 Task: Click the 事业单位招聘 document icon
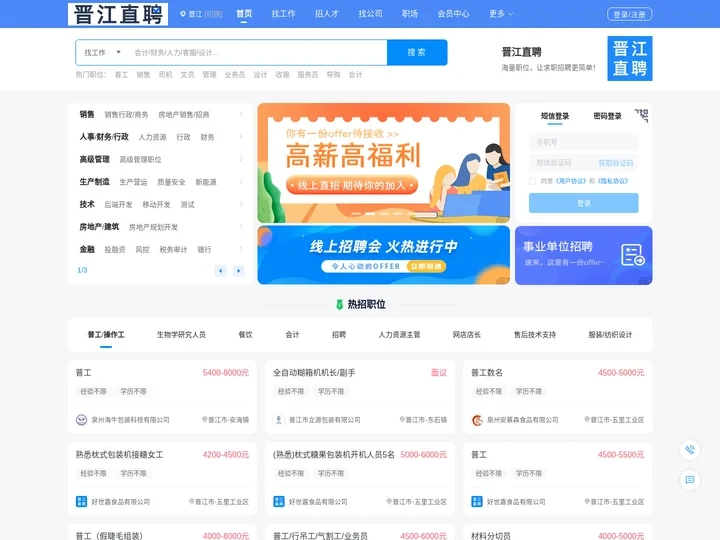633,255
